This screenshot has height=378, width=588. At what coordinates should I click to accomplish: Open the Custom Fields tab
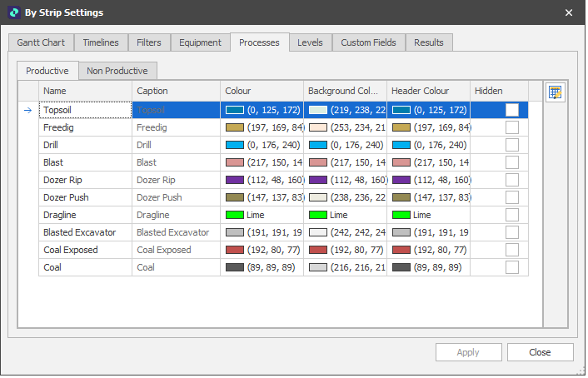click(x=369, y=42)
